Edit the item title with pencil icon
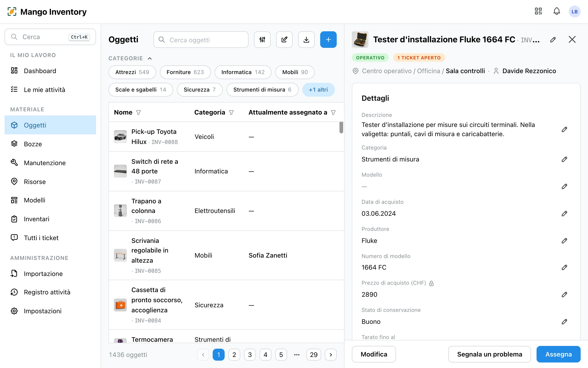 pos(553,39)
